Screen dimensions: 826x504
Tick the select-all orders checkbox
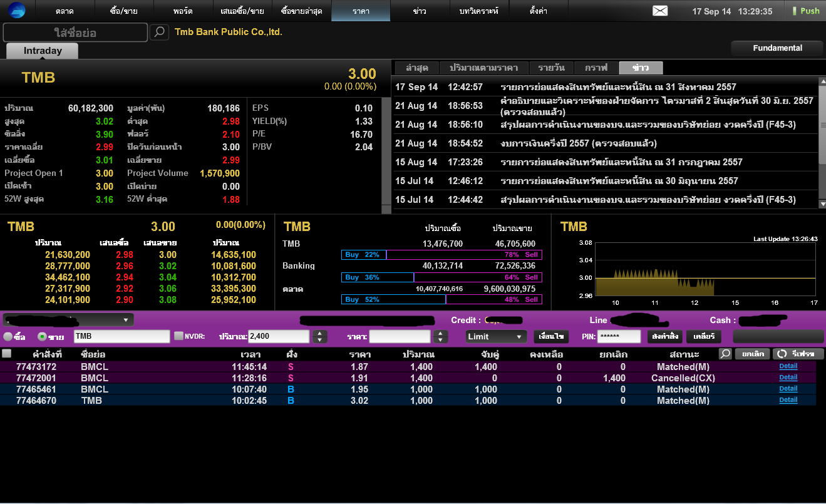(6, 354)
